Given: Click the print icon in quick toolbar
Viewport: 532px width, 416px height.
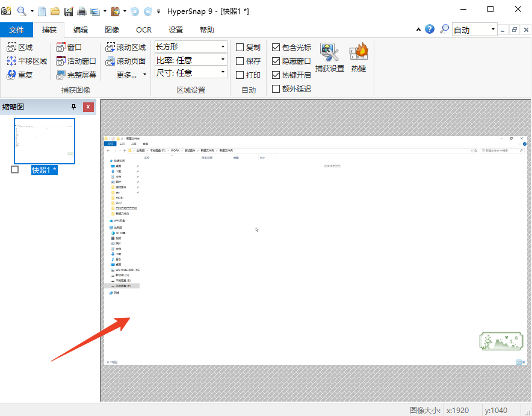Looking at the screenshot, I should [81, 11].
